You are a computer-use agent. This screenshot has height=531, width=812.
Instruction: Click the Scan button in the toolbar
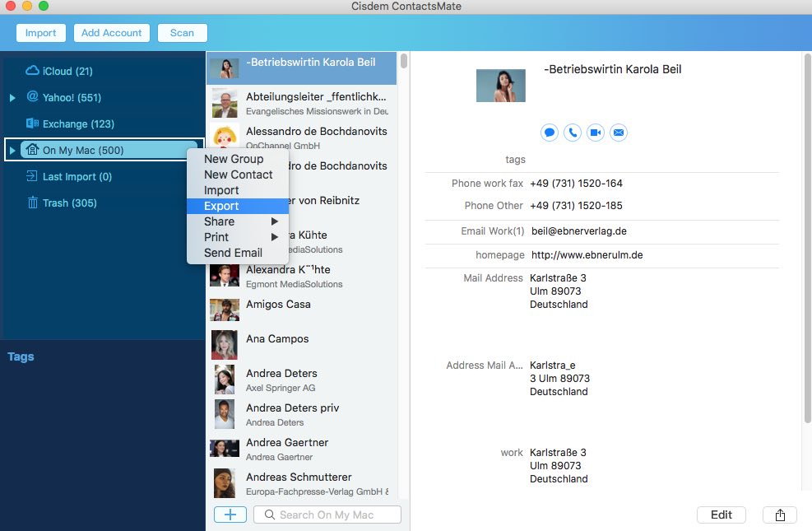pos(182,33)
